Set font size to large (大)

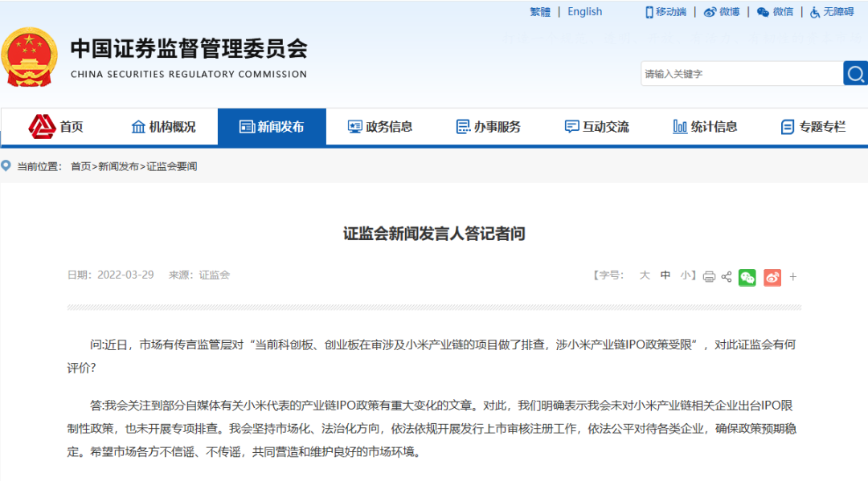(645, 275)
